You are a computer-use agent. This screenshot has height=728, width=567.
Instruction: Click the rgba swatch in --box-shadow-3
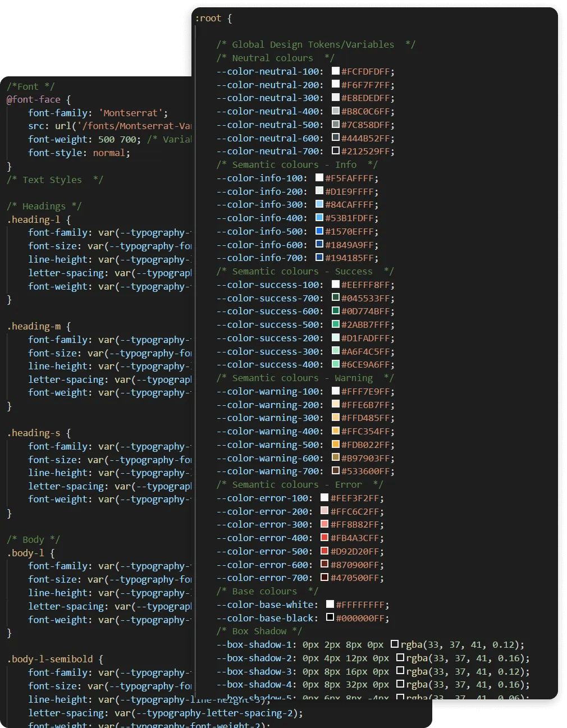coord(400,671)
